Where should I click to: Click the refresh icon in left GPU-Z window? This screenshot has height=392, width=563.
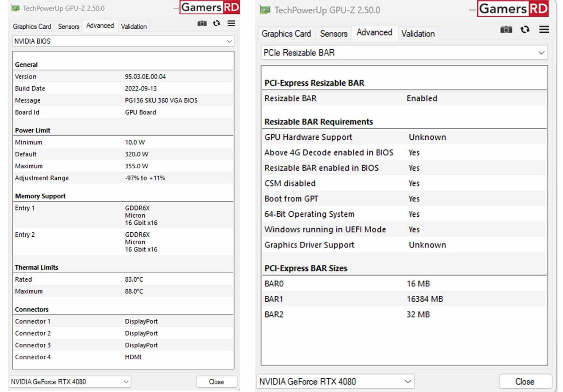click(217, 24)
